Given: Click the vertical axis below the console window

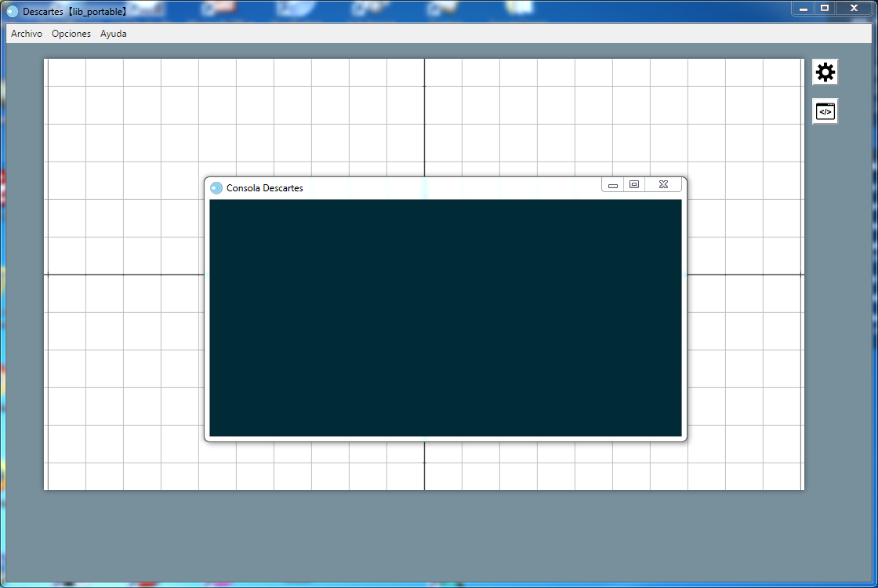Looking at the screenshot, I should 424,466.
